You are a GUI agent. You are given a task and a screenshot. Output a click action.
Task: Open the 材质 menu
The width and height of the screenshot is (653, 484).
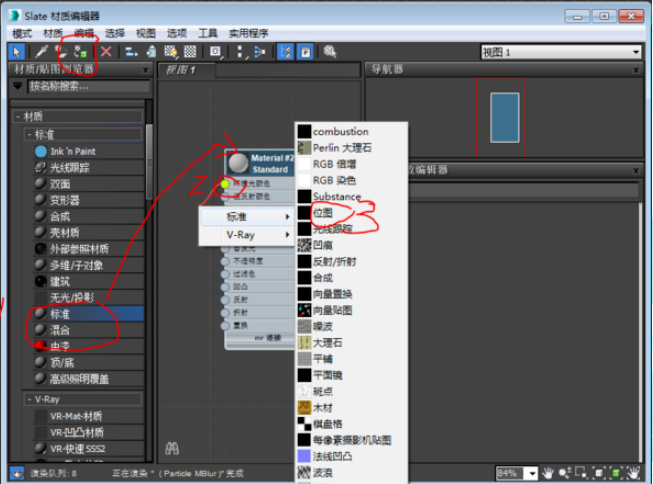pyautogui.click(x=53, y=33)
